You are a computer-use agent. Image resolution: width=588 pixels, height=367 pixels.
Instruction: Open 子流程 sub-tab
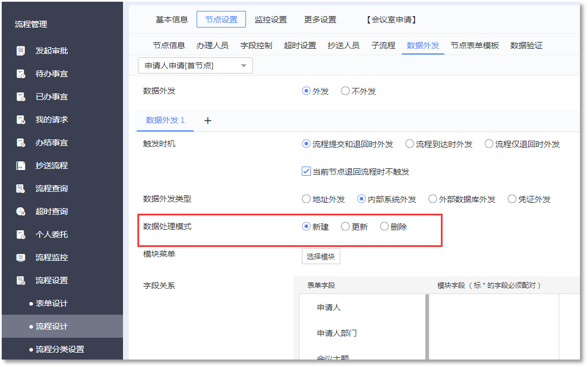383,45
